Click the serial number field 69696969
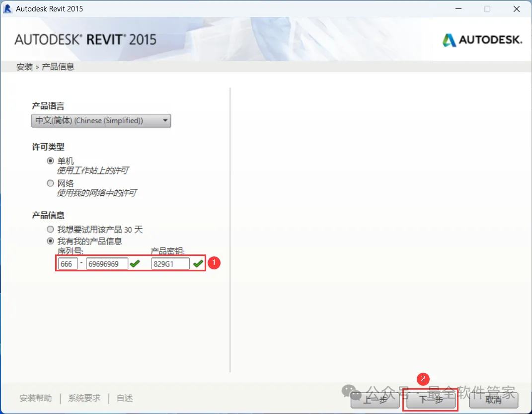 tap(107, 264)
